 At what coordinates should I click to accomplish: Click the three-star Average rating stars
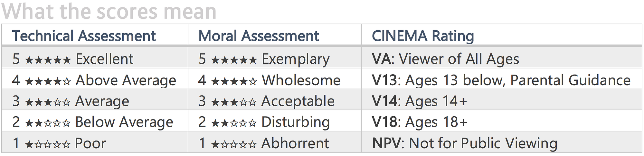point(48,102)
